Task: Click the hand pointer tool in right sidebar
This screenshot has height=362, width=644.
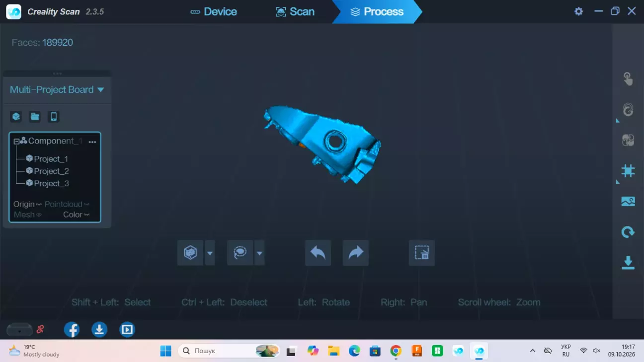Action: pyautogui.click(x=628, y=78)
